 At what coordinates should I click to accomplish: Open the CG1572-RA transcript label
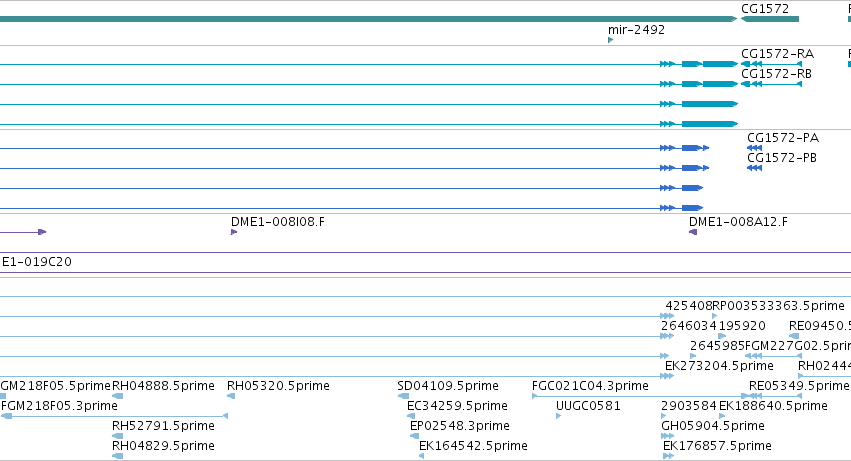click(777, 54)
